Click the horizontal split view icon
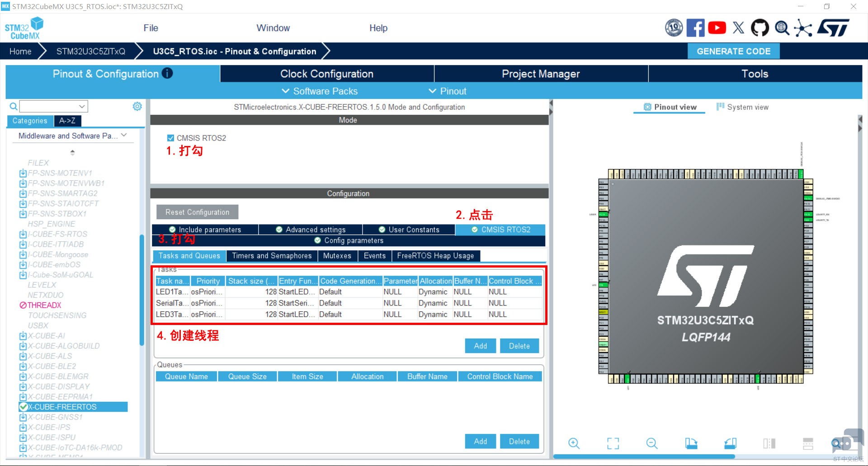Image resolution: width=868 pixels, height=466 pixels. [808, 443]
